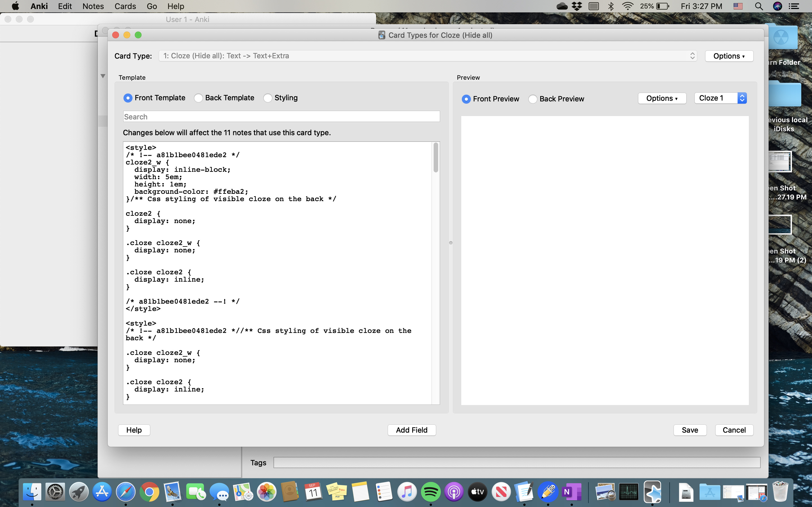Select Back Preview radio button

click(x=533, y=99)
